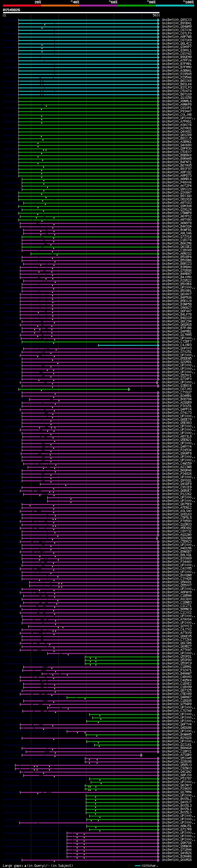Select the UniRef100_P53787 label

coord(177,779)
